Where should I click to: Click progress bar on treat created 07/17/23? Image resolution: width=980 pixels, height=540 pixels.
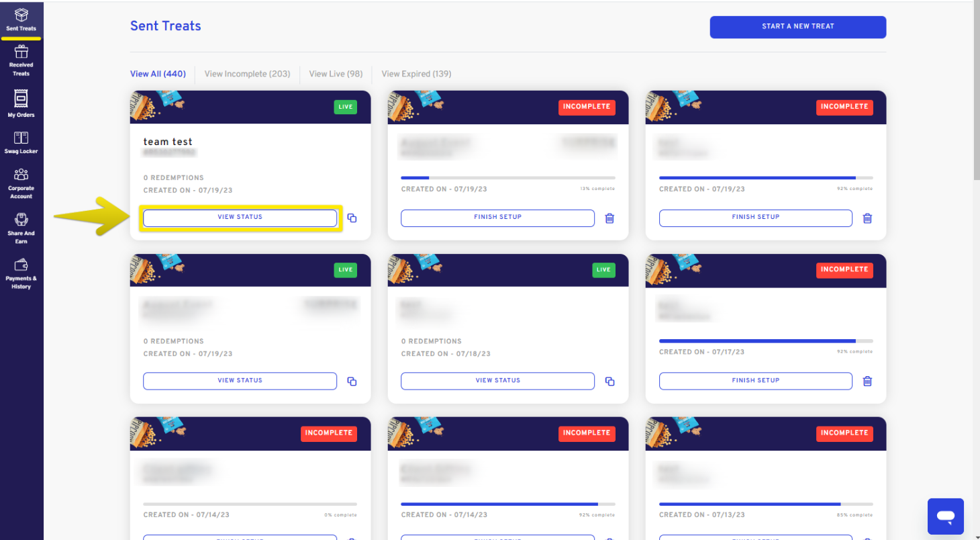click(x=766, y=341)
